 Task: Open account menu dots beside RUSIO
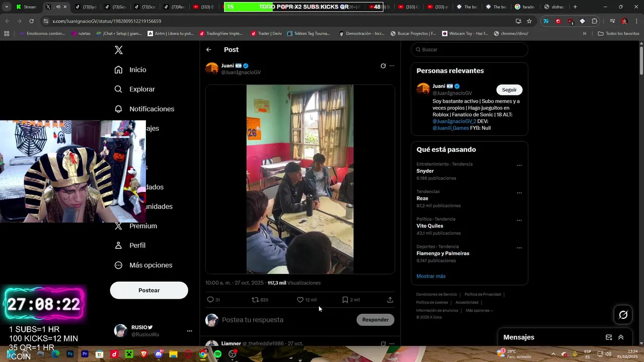(x=190, y=331)
